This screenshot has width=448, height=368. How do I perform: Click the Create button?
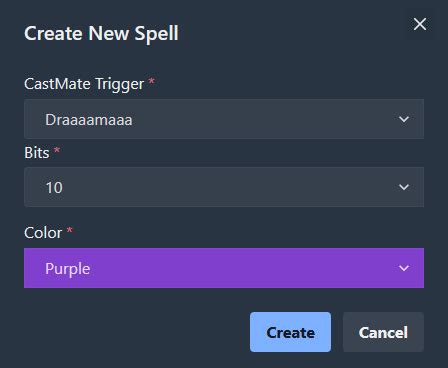[x=290, y=332]
